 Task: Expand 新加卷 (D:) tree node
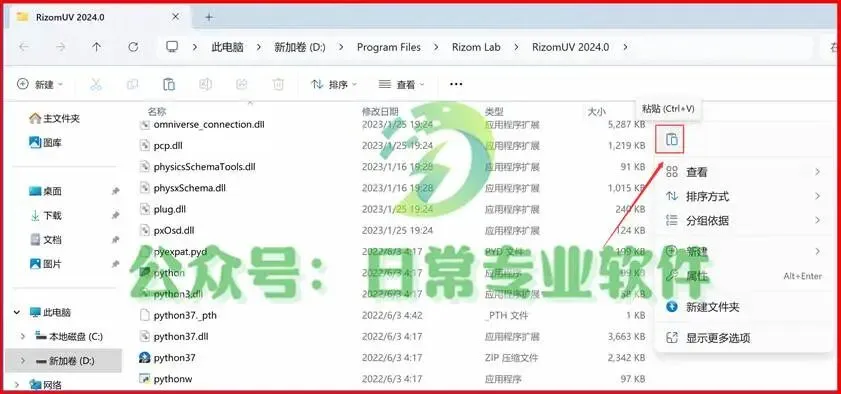click(x=23, y=361)
